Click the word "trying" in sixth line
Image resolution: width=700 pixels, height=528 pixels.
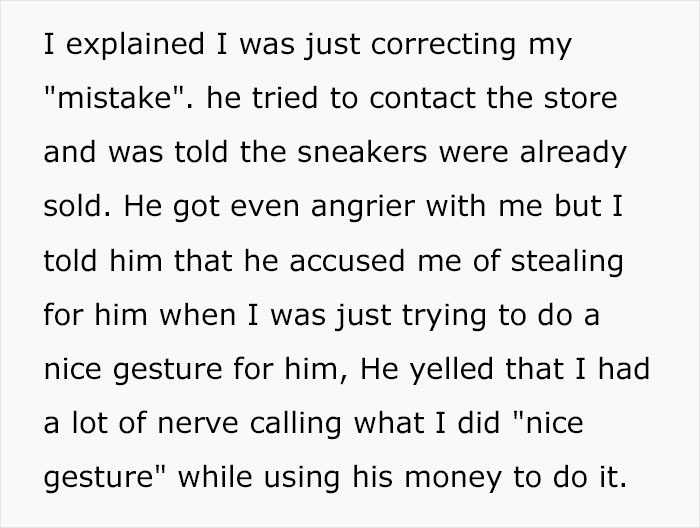pos(444,316)
